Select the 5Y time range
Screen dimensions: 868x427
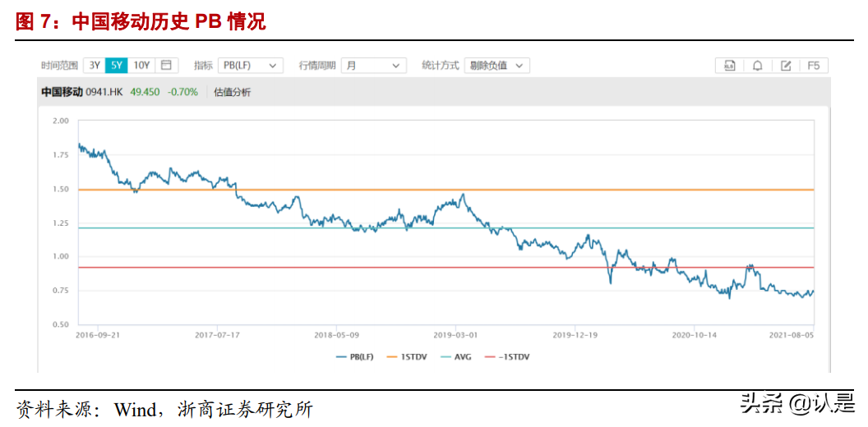[116, 65]
